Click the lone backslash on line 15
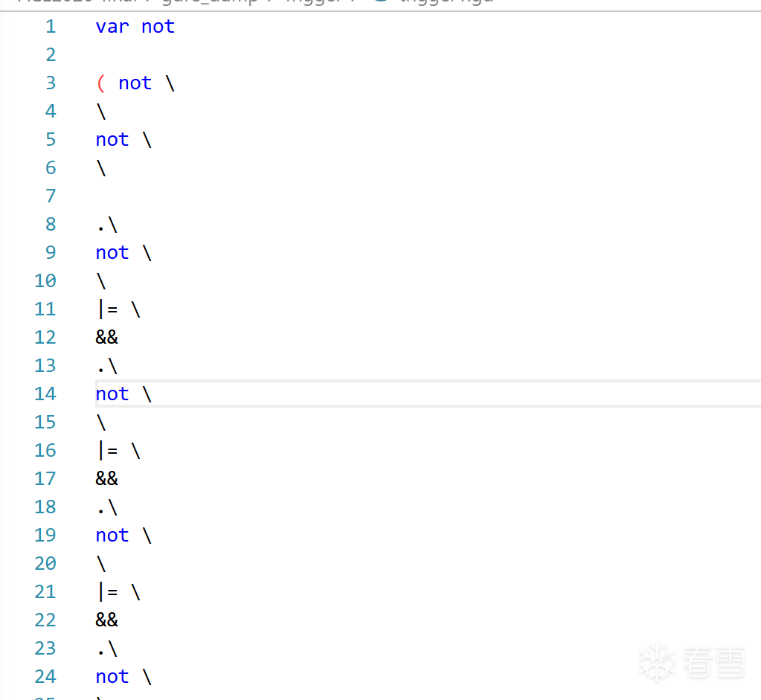761x700 pixels. pyautogui.click(x=101, y=423)
